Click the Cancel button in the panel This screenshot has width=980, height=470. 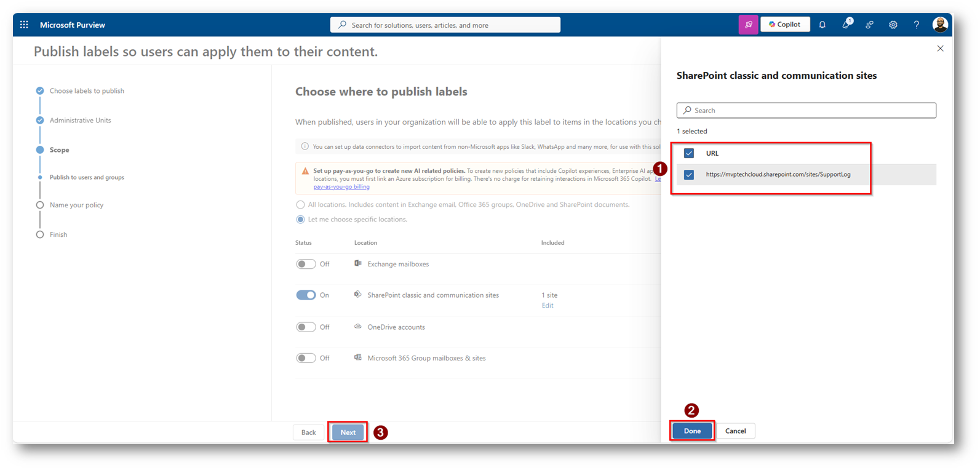pyautogui.click(x=735, y=431)
